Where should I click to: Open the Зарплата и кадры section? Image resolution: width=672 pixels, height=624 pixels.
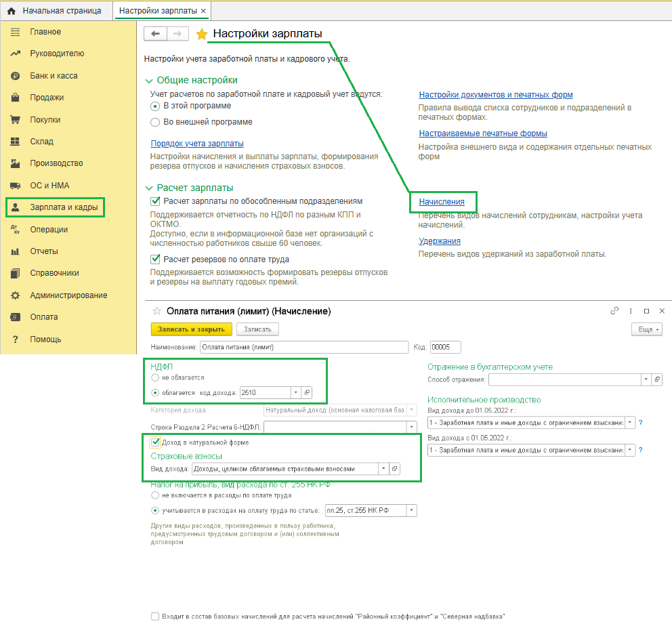coord(64,207)
